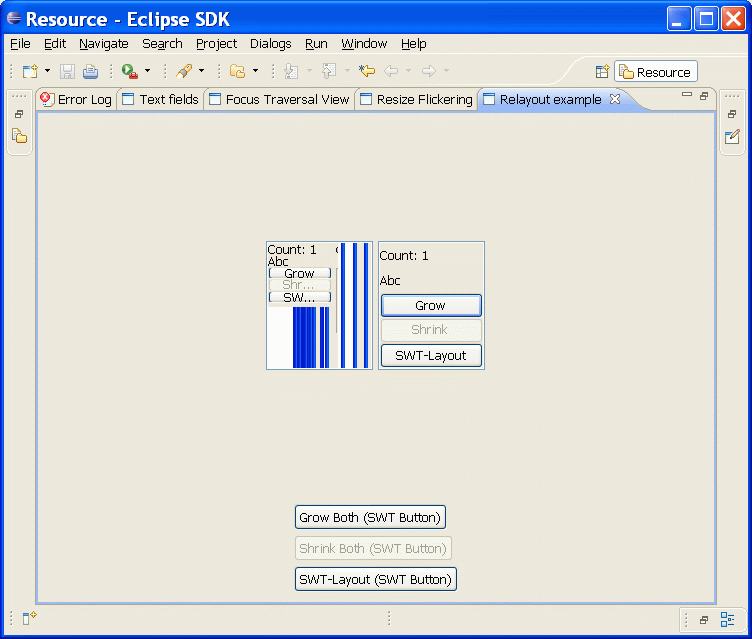The width and height of the screenshot is (752, 639).
Task: Click the New wizard toolbar icon
Action: click(x=29, y=71)
